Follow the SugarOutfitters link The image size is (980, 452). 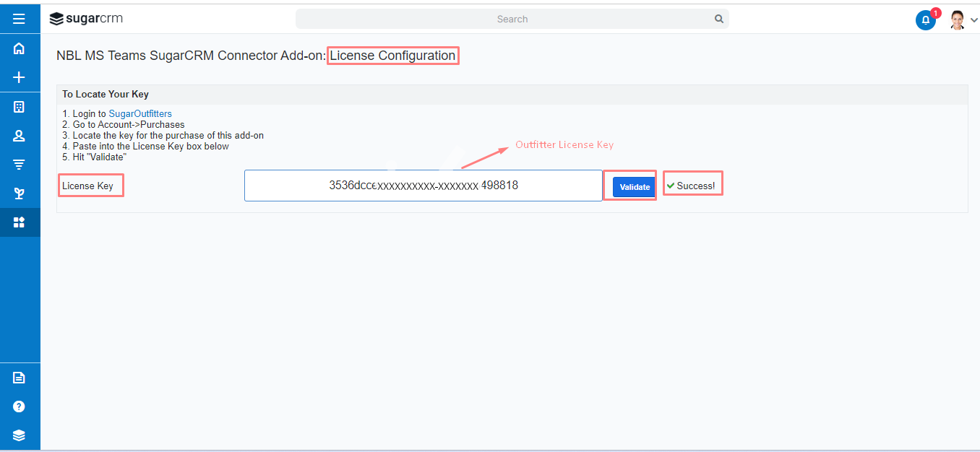(x=140, y=113)
